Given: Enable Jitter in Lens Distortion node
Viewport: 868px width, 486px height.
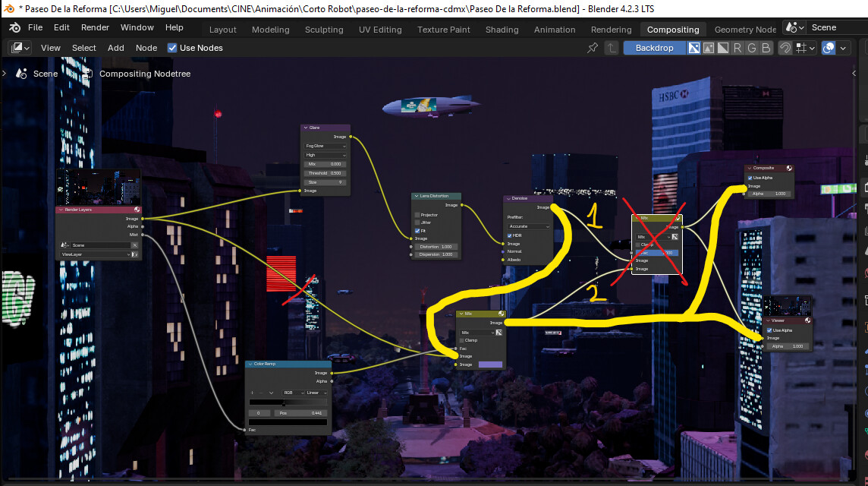Looking at the screenshot, I should coord(417,222).
